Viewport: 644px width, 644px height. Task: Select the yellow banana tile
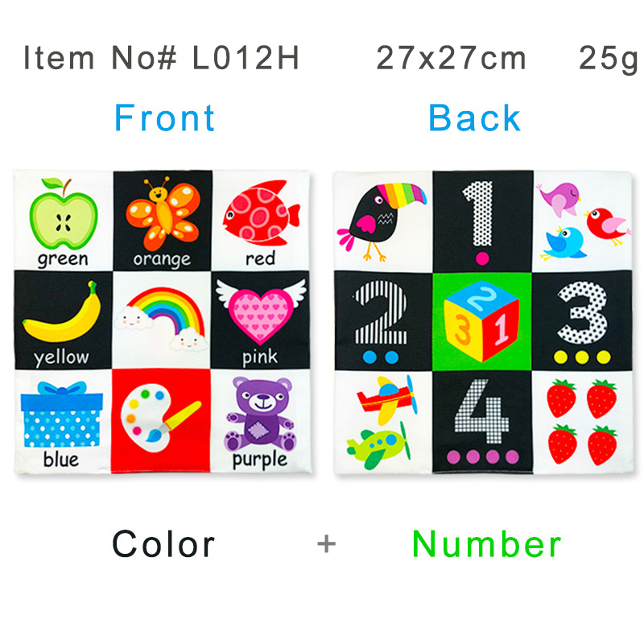tap(64, 320)
